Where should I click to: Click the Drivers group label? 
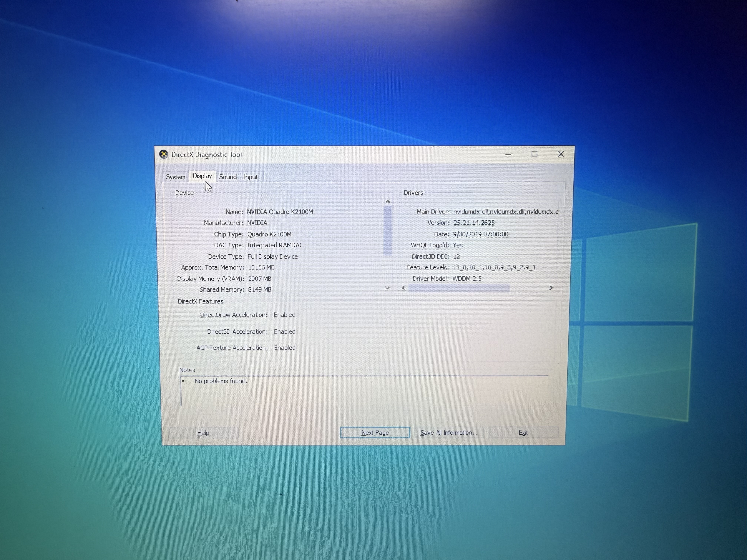[413, 193]
